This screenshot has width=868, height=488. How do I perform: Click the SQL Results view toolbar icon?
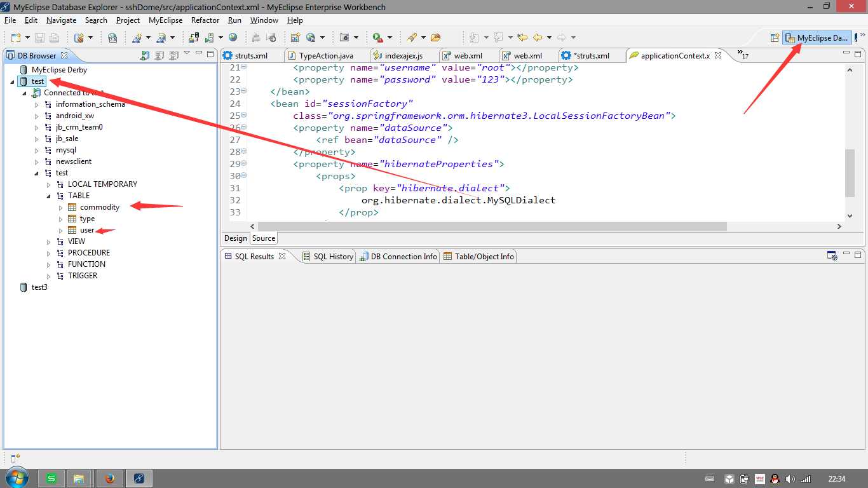click(x=832, y=256)
